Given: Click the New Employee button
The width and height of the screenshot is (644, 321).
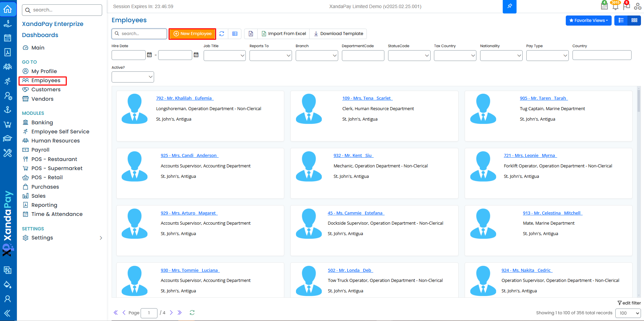Looking at the screenshot, I should [192, 34].
